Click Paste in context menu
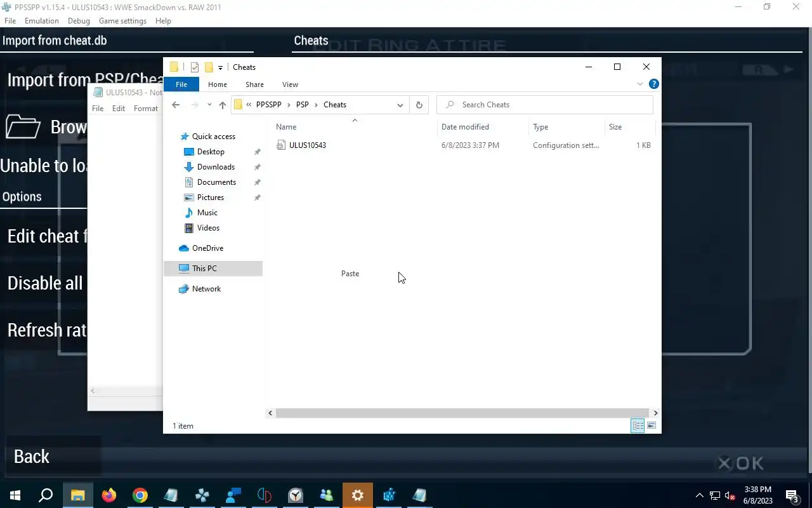 [x=350, y=274]
